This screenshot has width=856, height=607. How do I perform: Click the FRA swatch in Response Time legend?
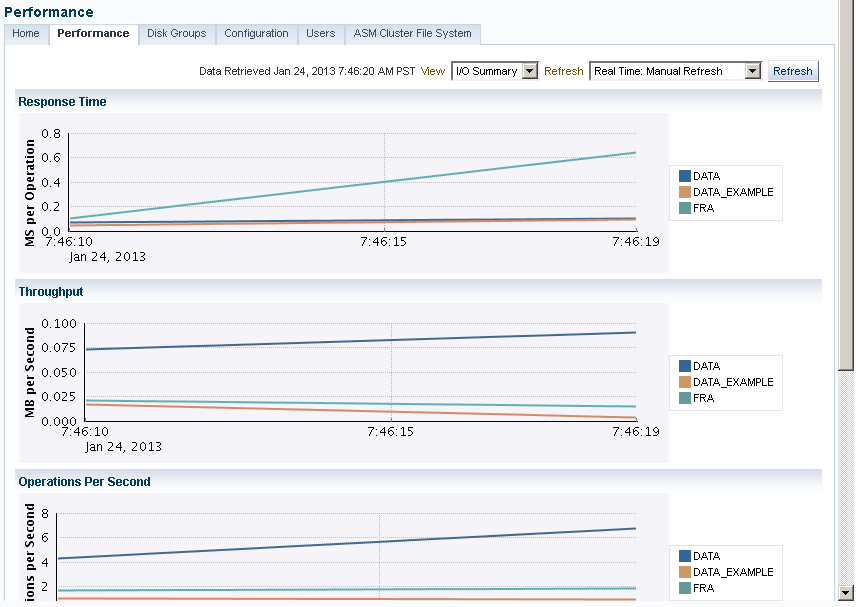(685, 208)
